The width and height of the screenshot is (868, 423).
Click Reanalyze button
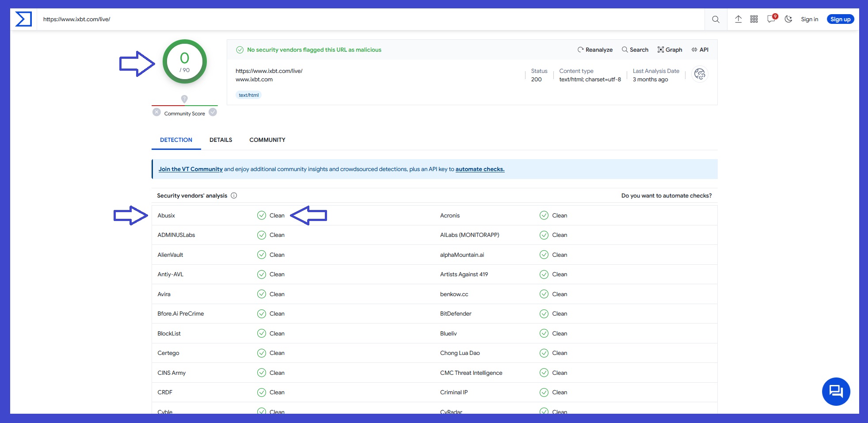[595, 50]
